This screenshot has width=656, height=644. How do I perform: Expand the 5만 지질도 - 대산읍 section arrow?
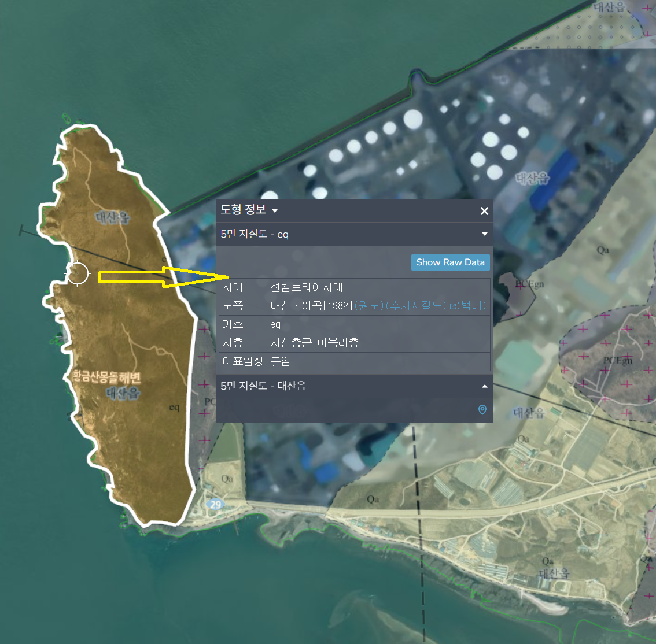click(x=484, y=386)
